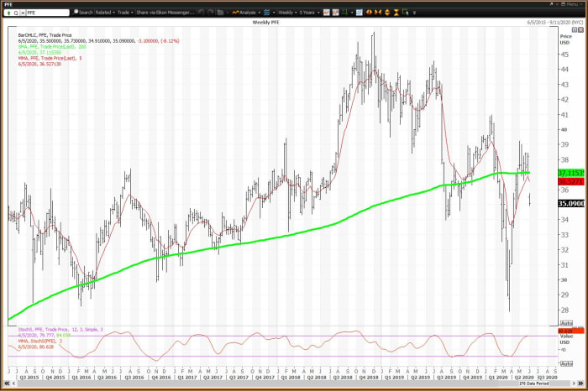588x391 pixels.
Task: Toggle Auto scale on stochastic panel axis
Action: click(566, 362)
